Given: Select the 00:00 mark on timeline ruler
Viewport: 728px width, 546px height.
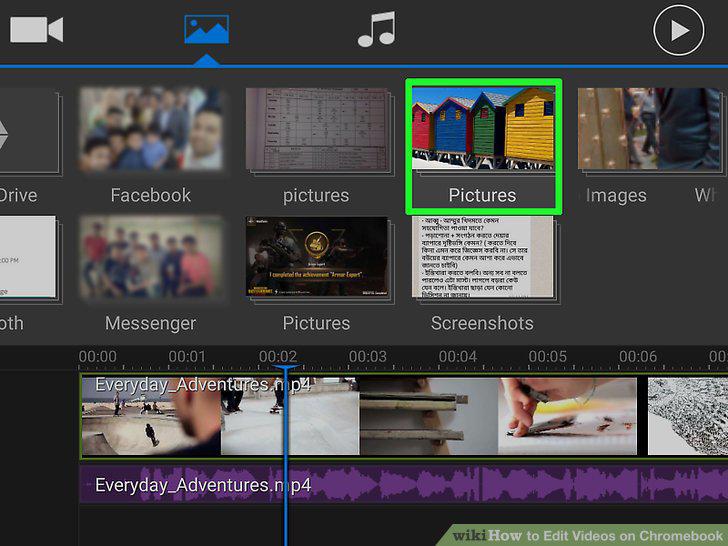Looking at the screenshot, I should (98, 357).
